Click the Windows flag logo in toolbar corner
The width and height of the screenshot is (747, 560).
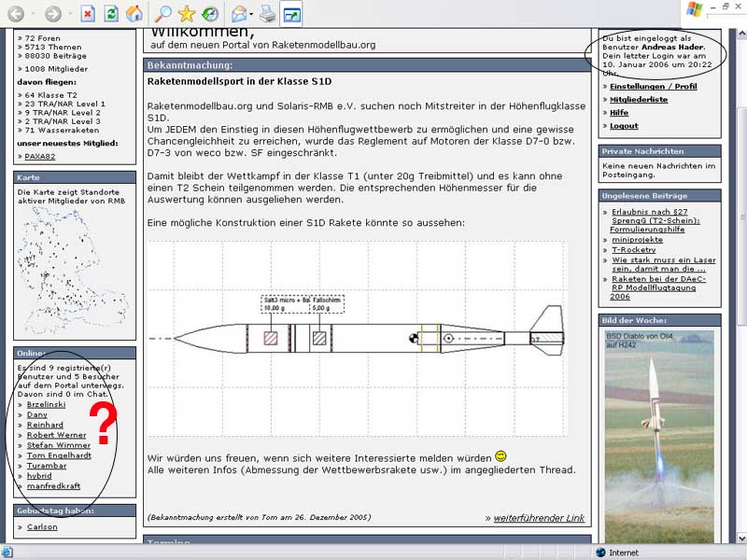(x=694, y=9)
